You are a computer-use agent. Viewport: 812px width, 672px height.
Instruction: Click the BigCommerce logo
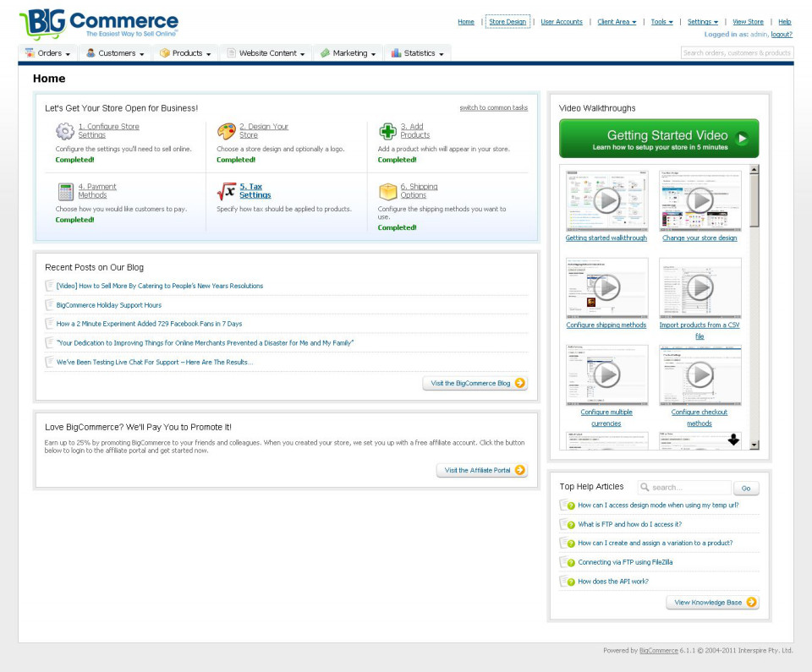pos(98,24)
